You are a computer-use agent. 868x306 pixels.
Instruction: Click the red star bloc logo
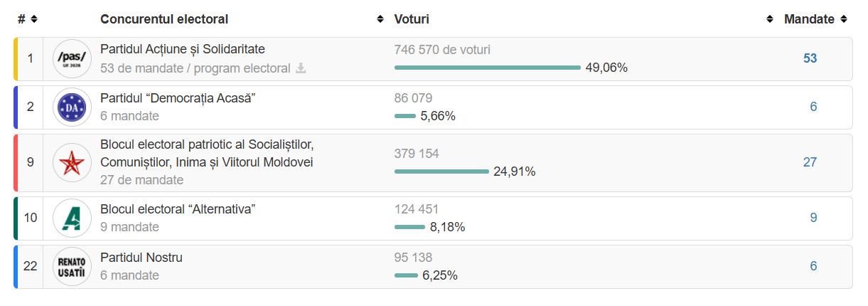tap(71, 162)
